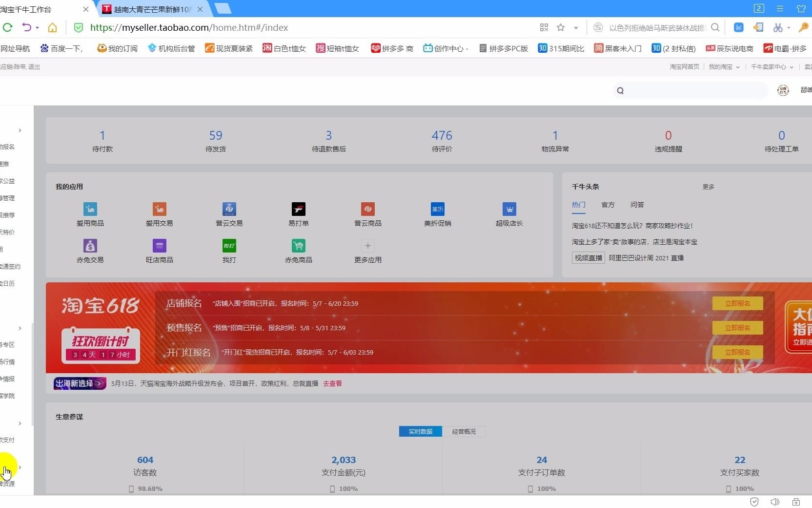Open the 淘宝网首页 link
The height and width of the screenshot is (508, 812).
point(684,67)
